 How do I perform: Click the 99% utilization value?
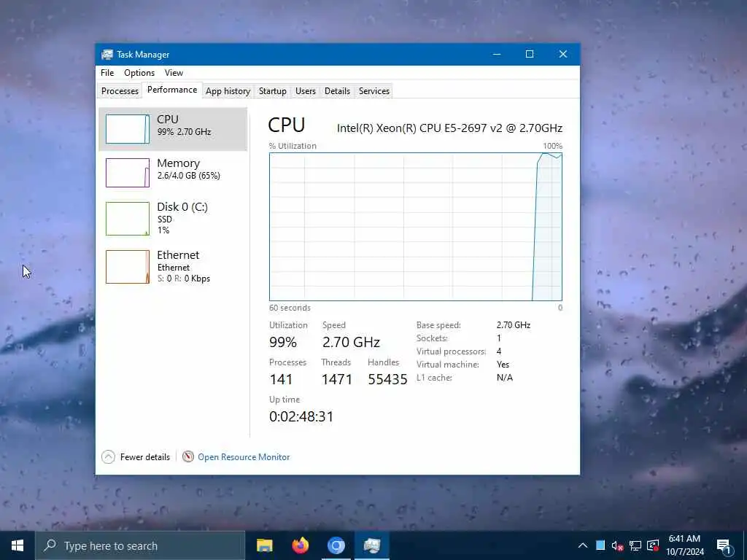283,342
